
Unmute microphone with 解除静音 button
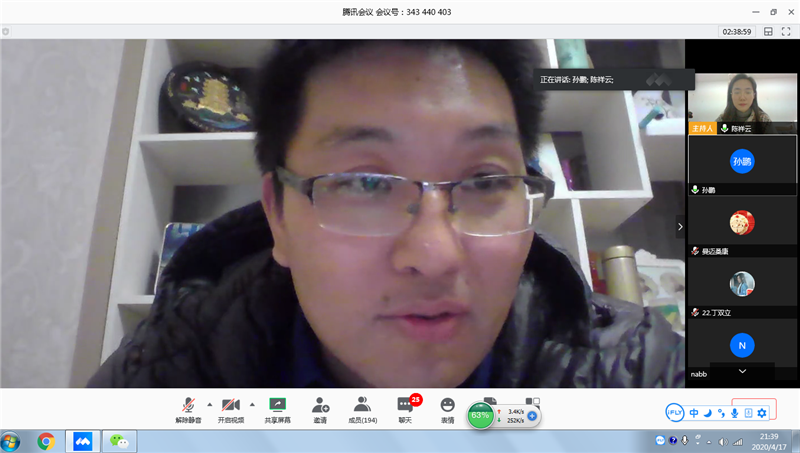coord(188,408)
